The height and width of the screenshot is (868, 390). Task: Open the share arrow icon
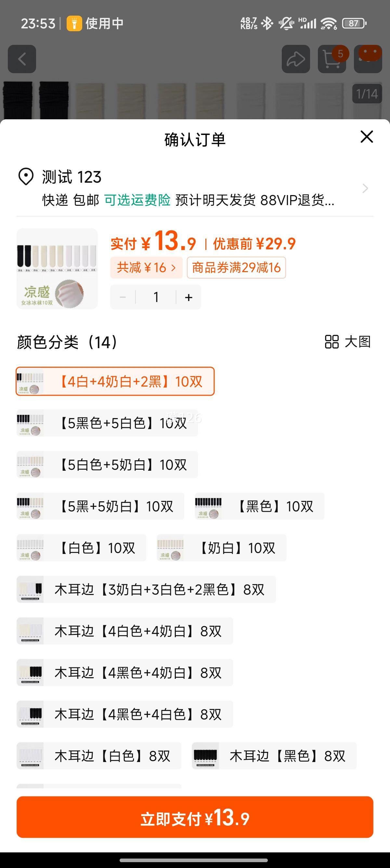pos(296,59)
